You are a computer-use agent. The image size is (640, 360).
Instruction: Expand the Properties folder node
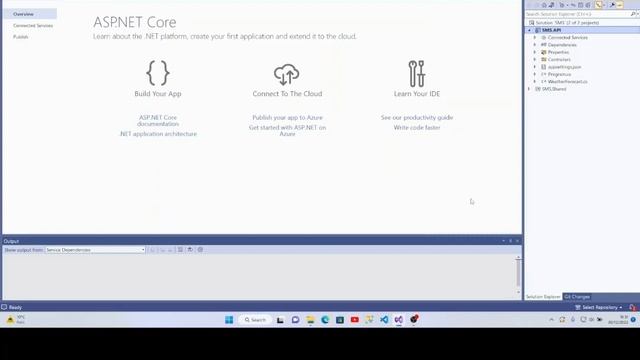(535, 52)
